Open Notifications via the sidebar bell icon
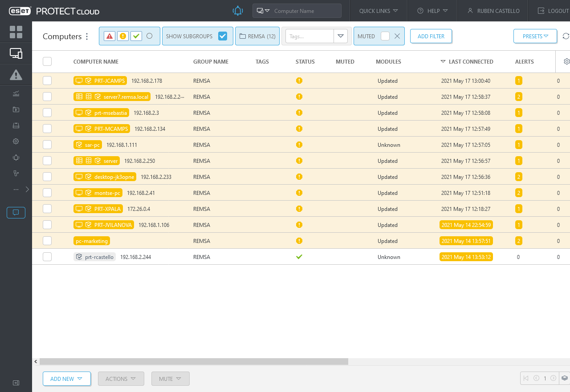Image resolution: width=570 pixels, height=392 pixels. [x=16, y=158]
